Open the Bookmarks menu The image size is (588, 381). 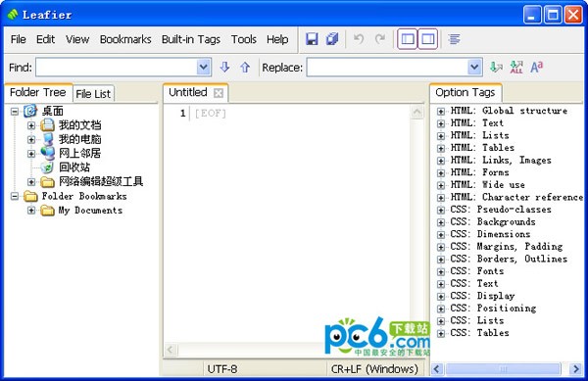[x=125, y=39]
